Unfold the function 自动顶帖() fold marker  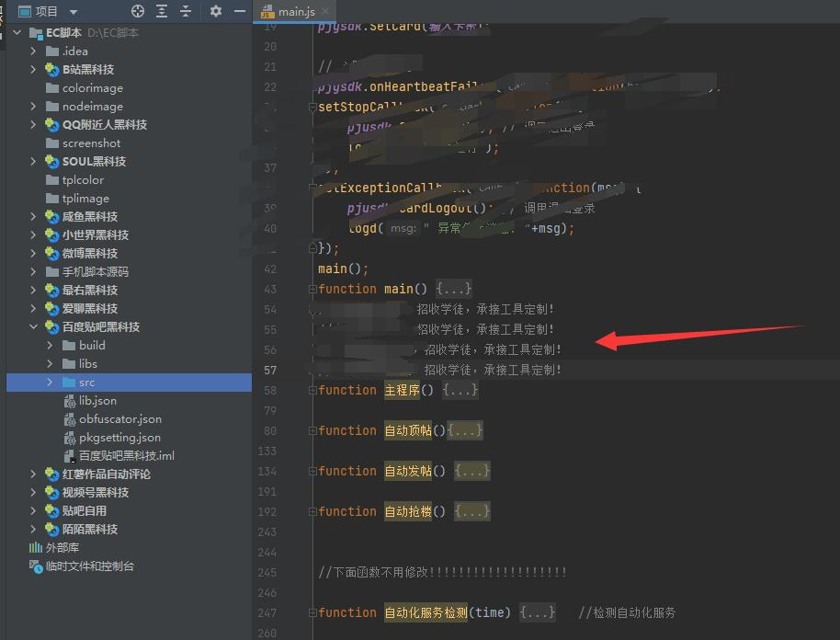click(x=312, y=431)
